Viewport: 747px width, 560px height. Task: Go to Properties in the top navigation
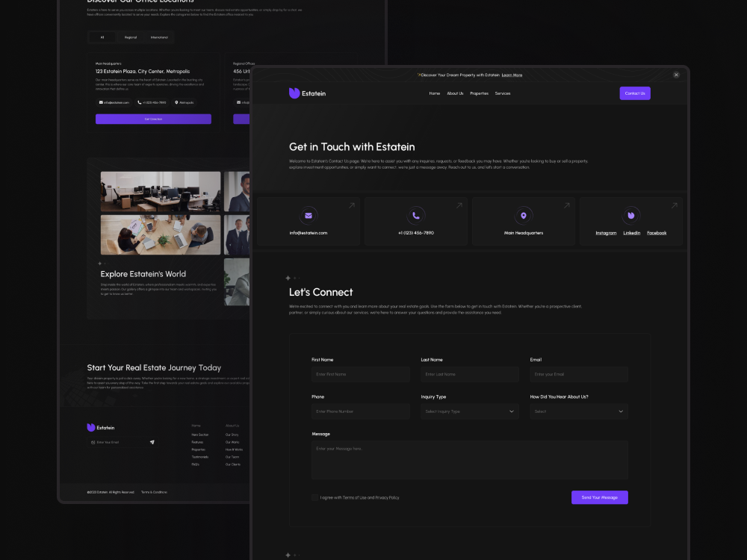coord(480,93)
